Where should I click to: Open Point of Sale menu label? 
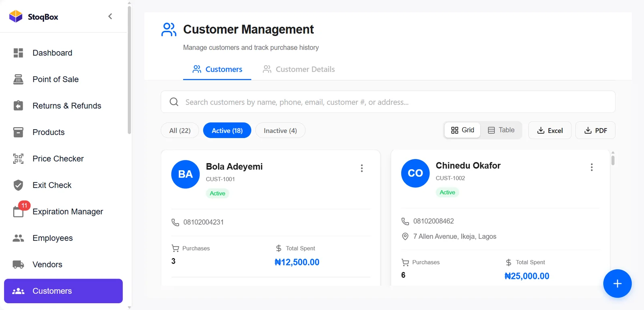point(56,79)
